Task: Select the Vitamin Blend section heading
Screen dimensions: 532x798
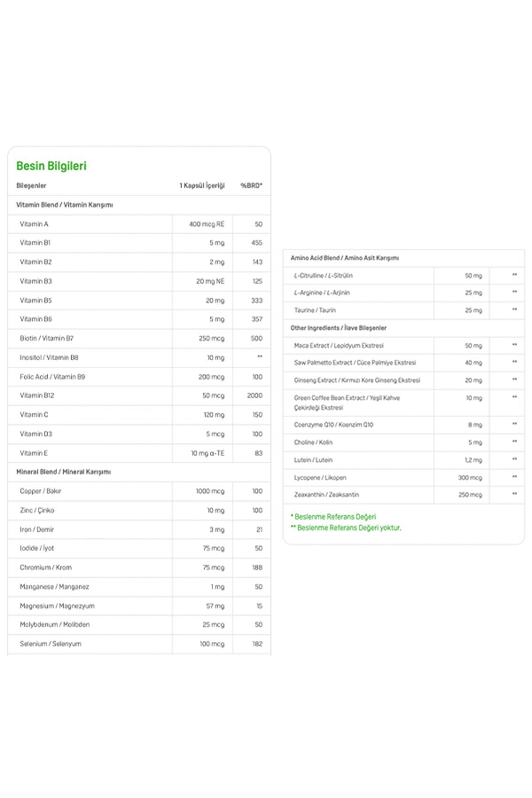Action: [64, 205]
